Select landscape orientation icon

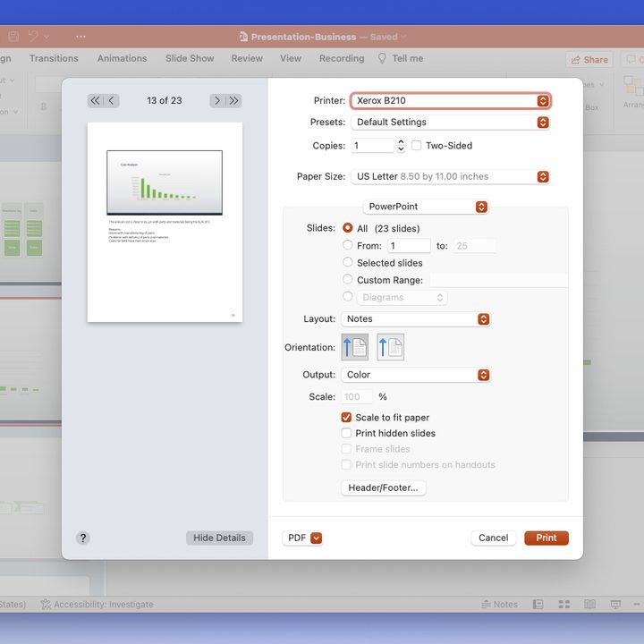(391, 347)
